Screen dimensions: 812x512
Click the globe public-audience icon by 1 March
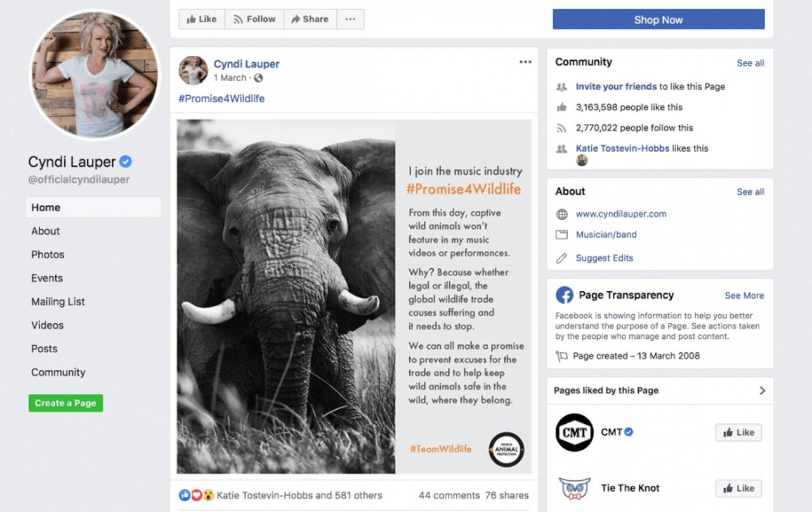pos(258,78)
